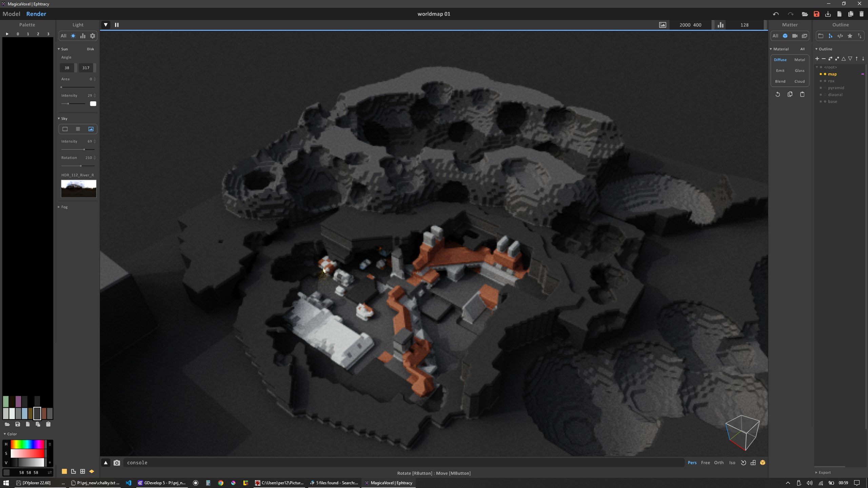
Task: Switch camera to Free mode
Action: coord(706,463)
